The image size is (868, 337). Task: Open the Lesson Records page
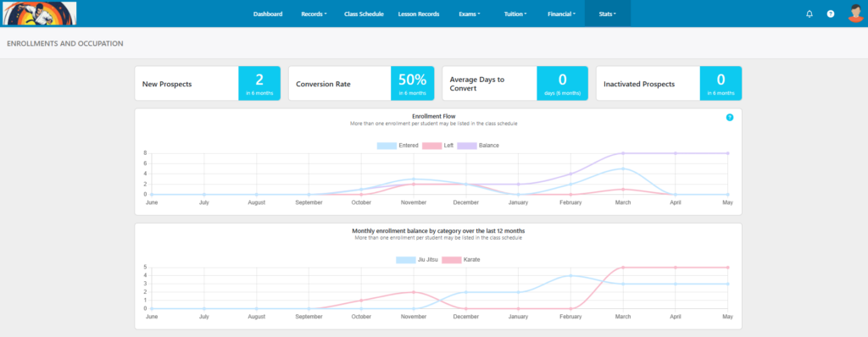(x=419, y=14)
